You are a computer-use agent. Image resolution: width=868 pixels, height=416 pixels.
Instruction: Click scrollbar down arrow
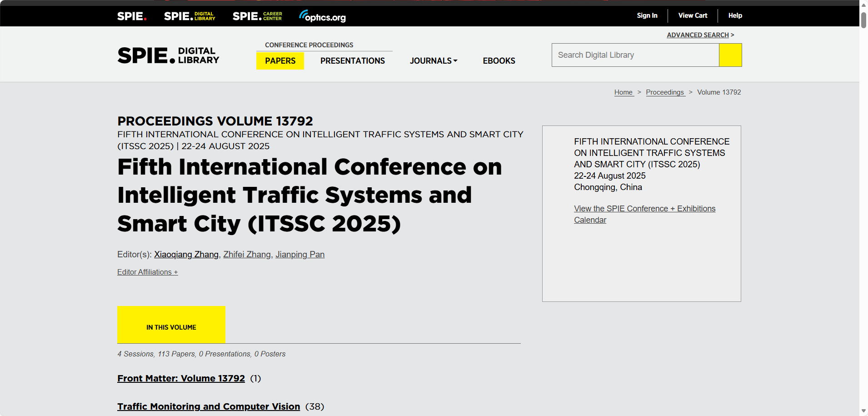point(863,411)
